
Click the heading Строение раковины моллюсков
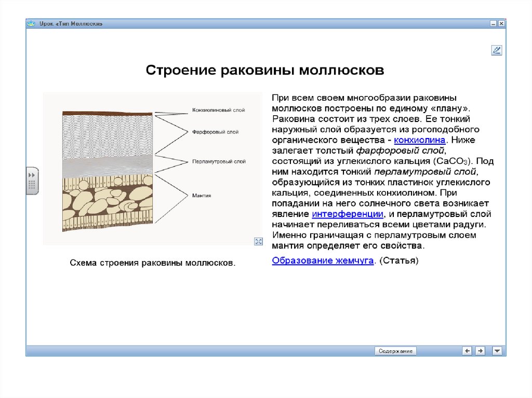(264, 70)
